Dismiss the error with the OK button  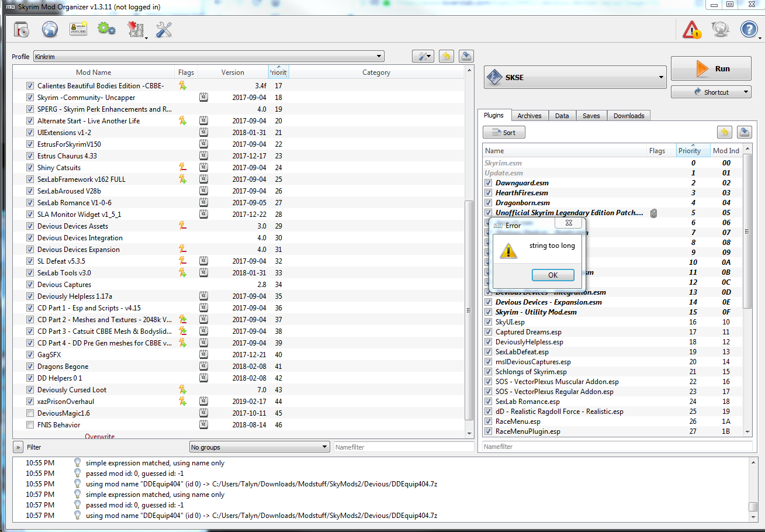tap(553, 275)
